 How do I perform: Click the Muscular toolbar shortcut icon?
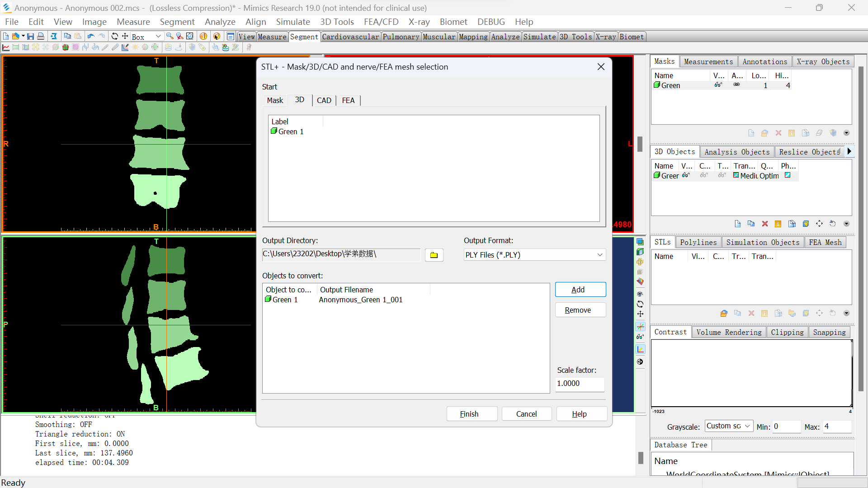click(x=440, y=36)
